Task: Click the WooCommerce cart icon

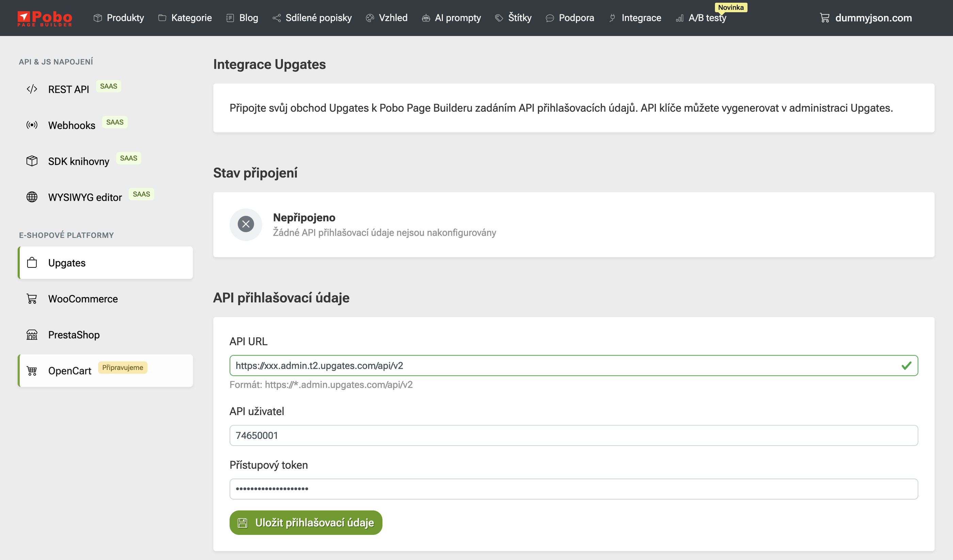Action: pyautogui.click(x=32, y=299)
